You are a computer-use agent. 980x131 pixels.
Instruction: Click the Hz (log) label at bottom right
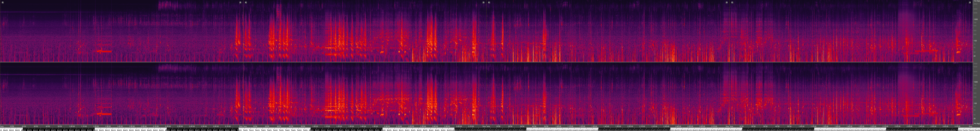(x=976, y=123)
